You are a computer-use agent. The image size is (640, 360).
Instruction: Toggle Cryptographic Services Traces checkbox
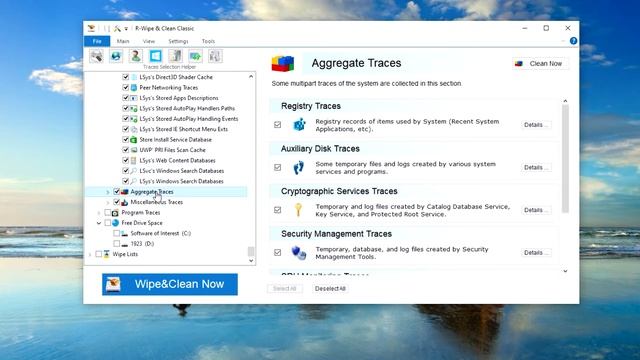coord(278,210)
